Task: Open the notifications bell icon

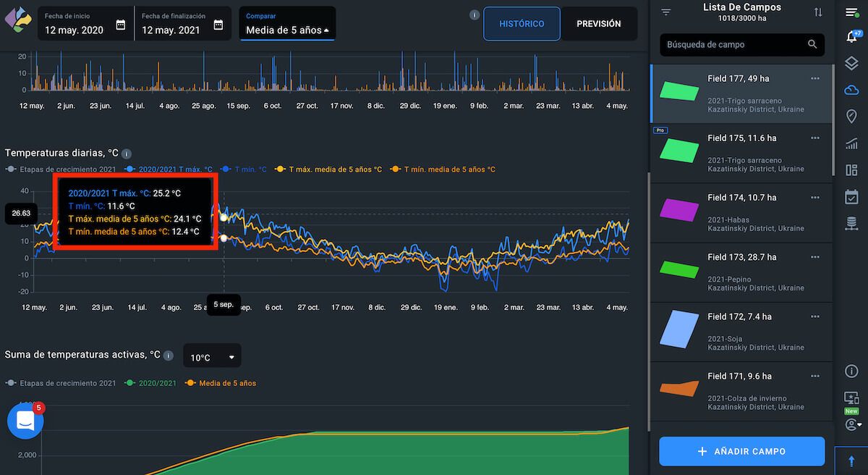Action: tap(851, 37)
